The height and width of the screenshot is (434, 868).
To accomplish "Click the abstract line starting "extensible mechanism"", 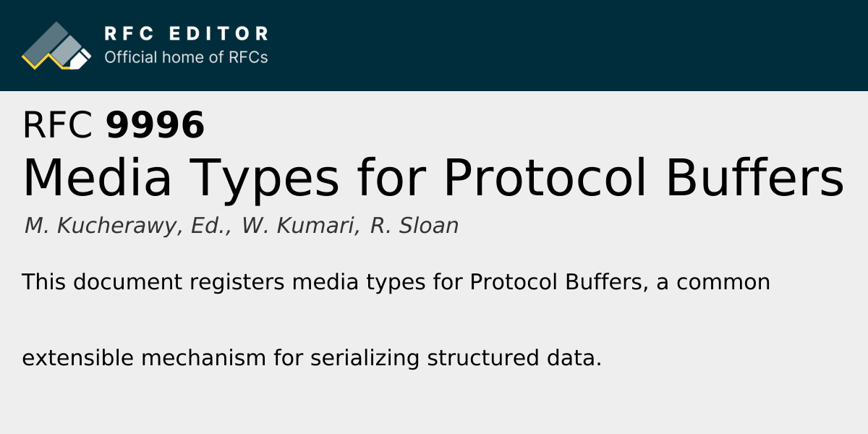I will pos(312,358).
